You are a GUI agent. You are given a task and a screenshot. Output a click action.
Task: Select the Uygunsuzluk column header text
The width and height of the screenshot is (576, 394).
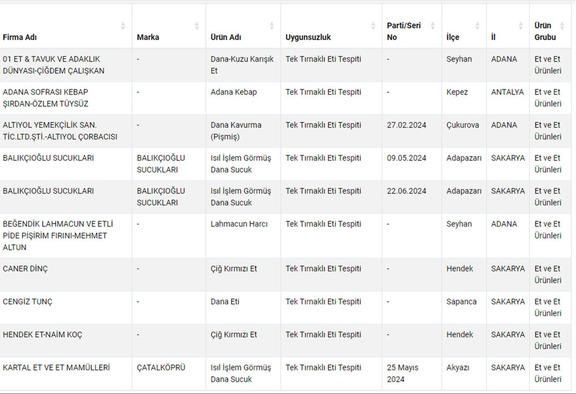308,37
